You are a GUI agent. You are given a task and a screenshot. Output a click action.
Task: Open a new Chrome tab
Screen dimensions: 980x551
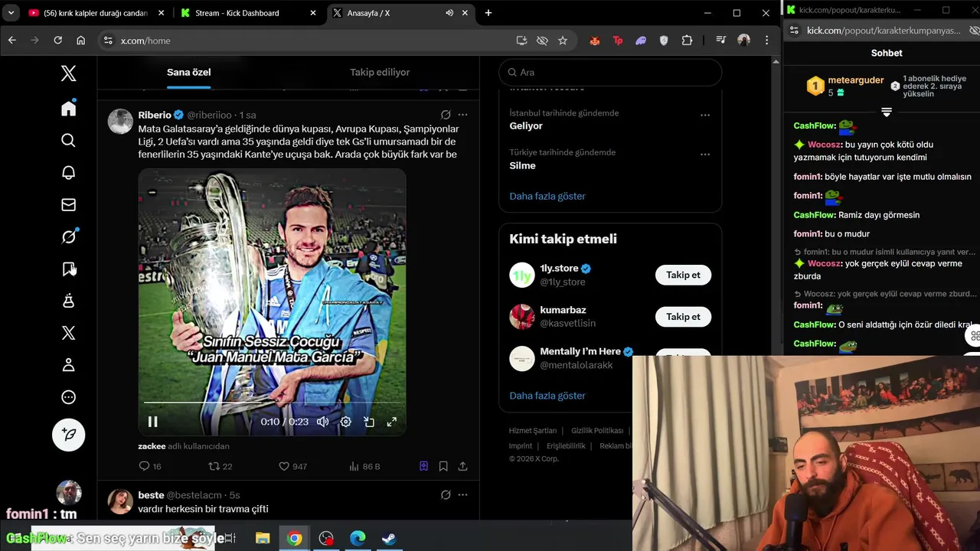pyautogui.click(x=488, y=13)
